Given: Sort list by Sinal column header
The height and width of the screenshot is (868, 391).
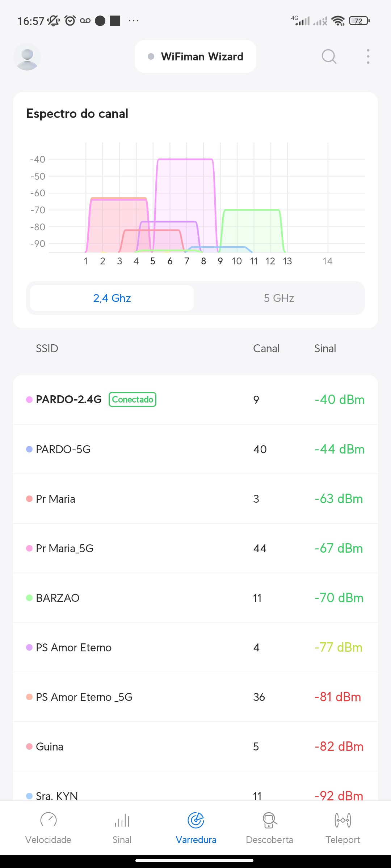Looking at the screenshot, I should tap(325, 349).
